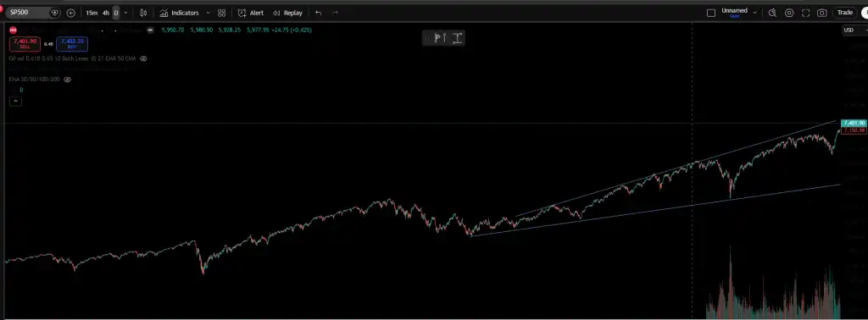Open the candlestick chart type selector
The width and height of the screenshot is (868, 320).
pos(144,13)
